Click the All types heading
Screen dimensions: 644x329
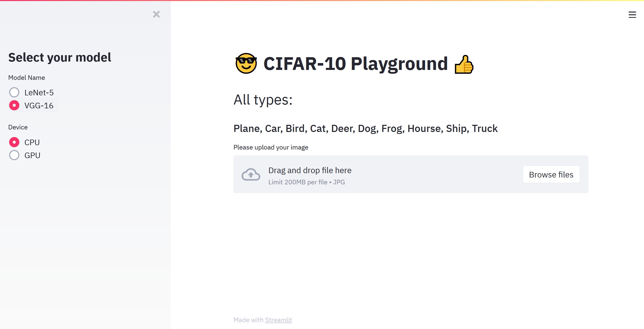click(263, 100)
